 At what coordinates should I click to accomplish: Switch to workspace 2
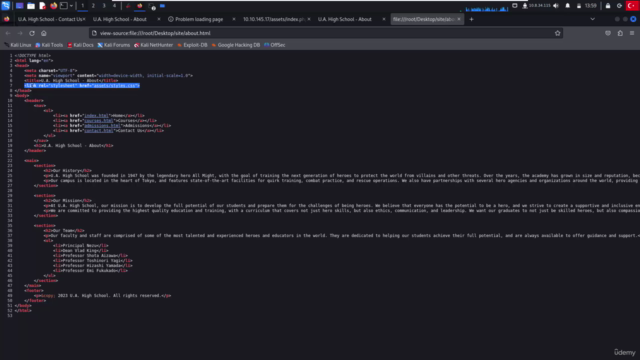pyautogui.click(x=93, y=6)
